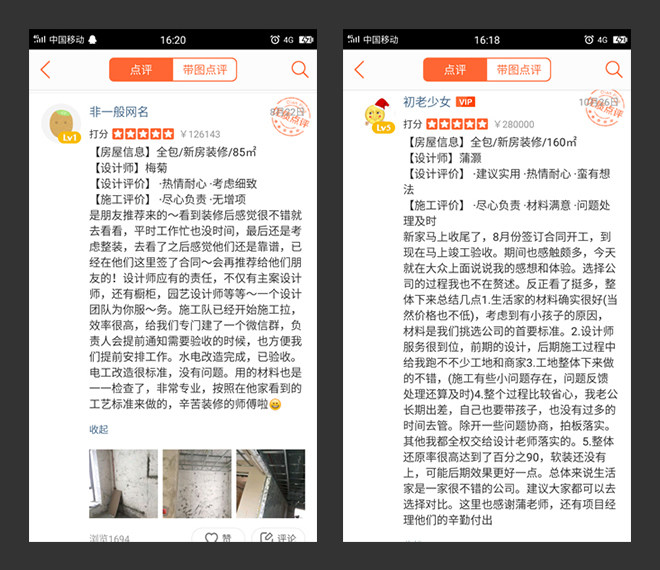Image resolution: width=660 pixels, height=570 pixels.
Task: Open avatar of user 非一般网名
Action: (61, 123)
